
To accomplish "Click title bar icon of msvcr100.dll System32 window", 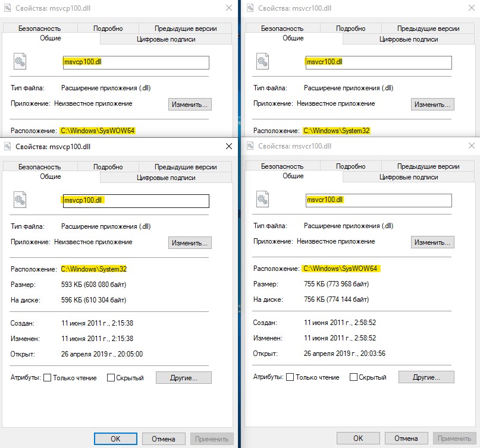I will (250, 8).
